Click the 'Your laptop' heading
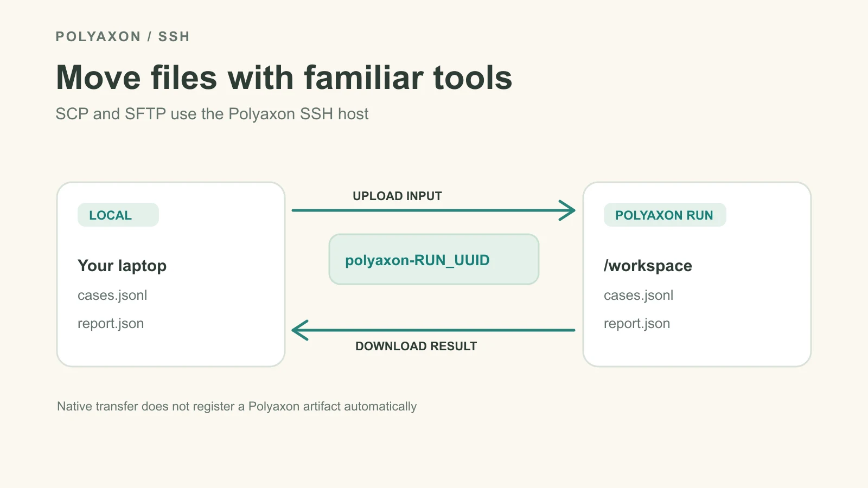The width and height of the screenshot is (868, 488). pyautogui.click(x=122, y=266)
